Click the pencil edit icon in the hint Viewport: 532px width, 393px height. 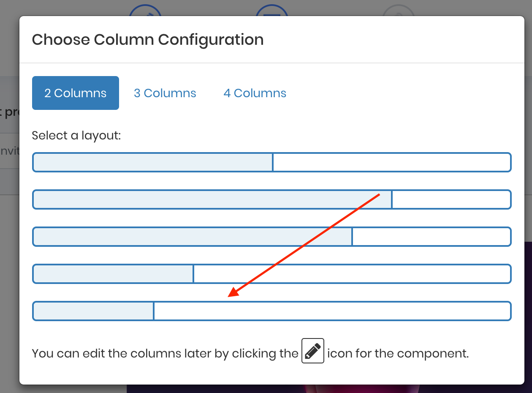click(313, 351)
